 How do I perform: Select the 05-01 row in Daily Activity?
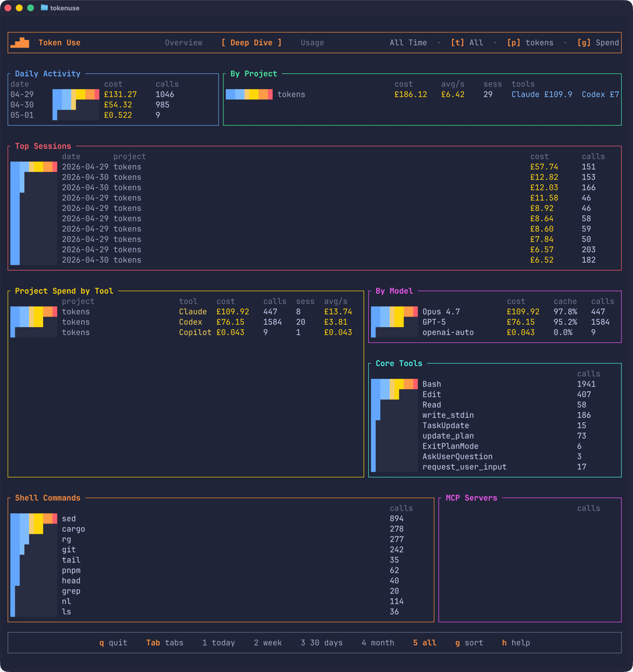tap(113, 115)
